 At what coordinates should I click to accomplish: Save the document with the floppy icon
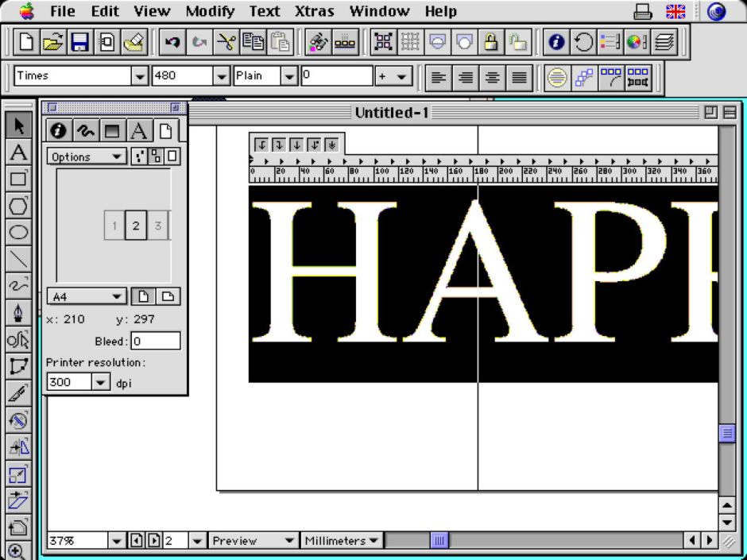pyautogui.click(x=79, y=42)
